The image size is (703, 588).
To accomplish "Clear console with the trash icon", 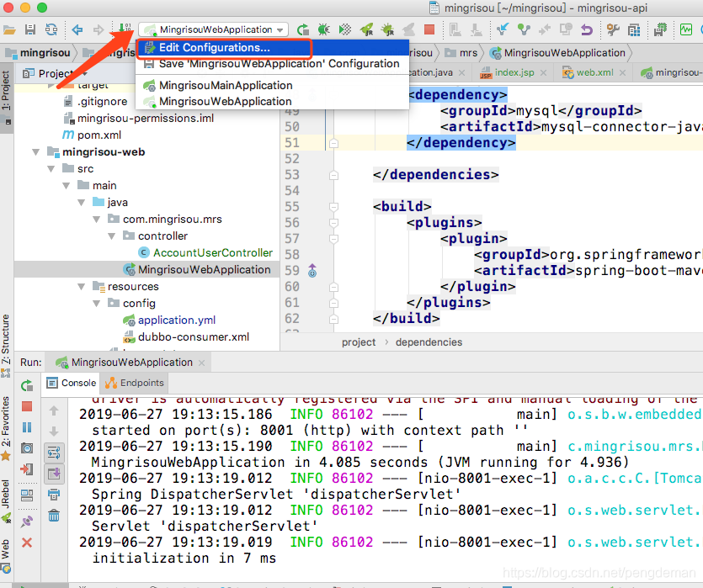I will pos(54,516).
